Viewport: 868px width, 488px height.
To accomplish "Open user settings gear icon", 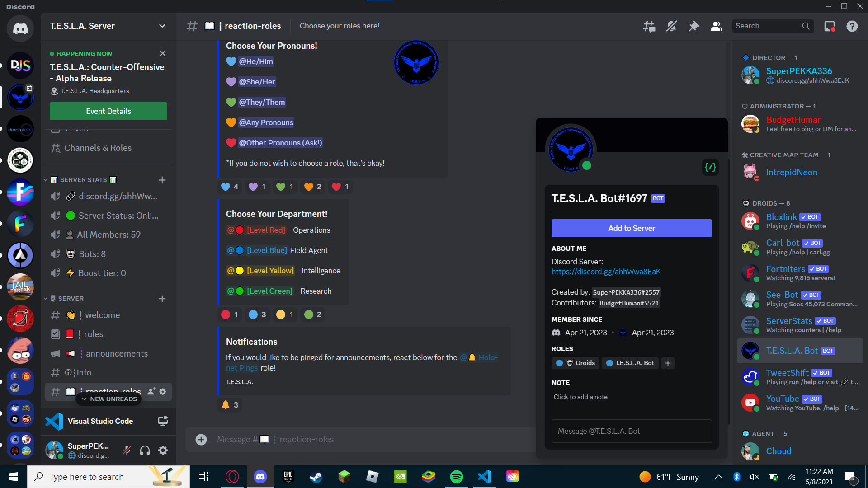I will pyautogui.click(x=163, y=450).
